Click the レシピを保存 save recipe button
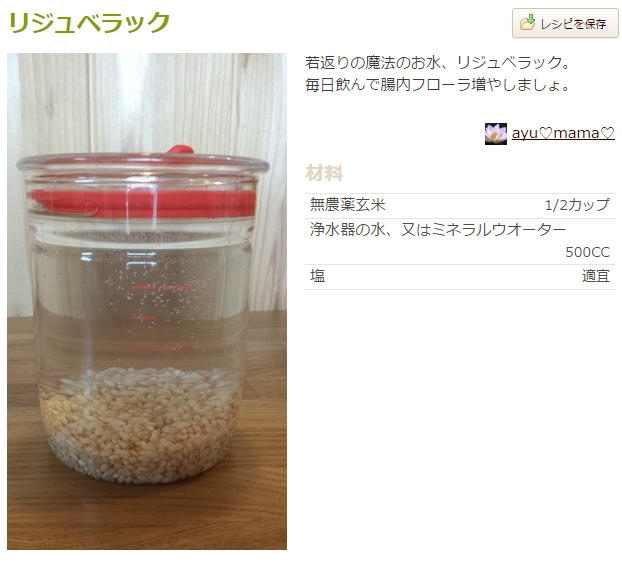Screen dimensions: 622x563 click(565, 23)
